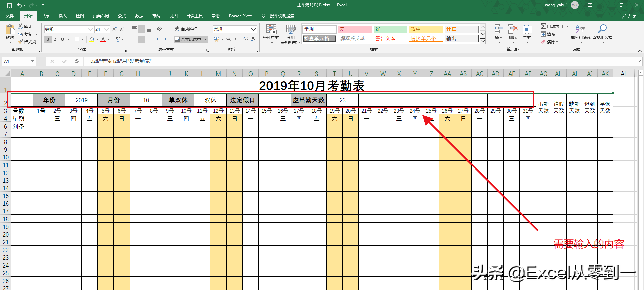
Task: Toggle Underline formatting
Action: tap(62, 39)
